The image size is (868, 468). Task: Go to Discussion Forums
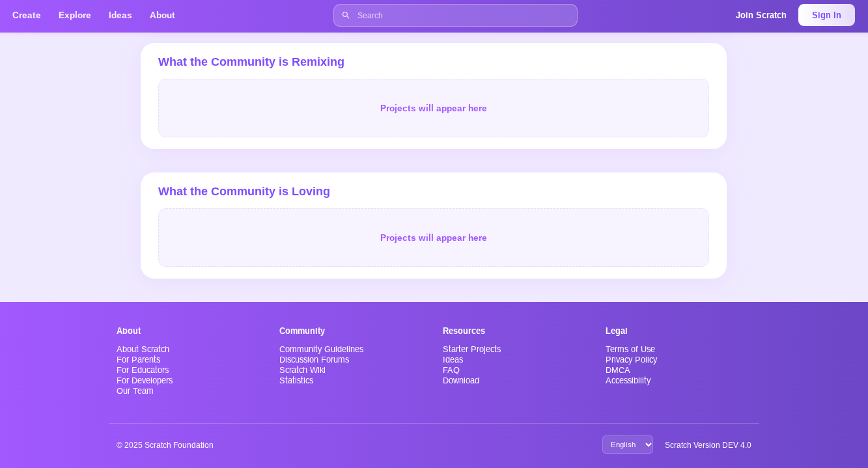tap(314, 359)
